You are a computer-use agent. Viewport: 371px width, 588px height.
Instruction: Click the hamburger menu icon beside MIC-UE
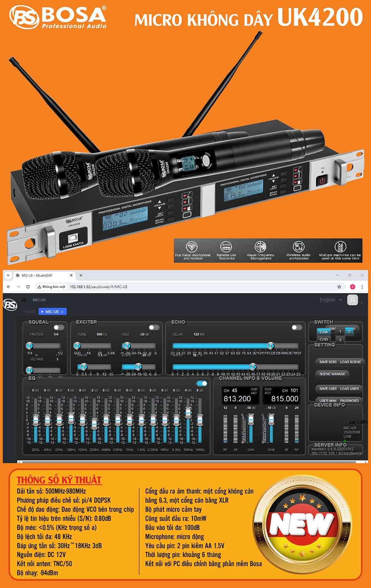(x=24, y=300)
